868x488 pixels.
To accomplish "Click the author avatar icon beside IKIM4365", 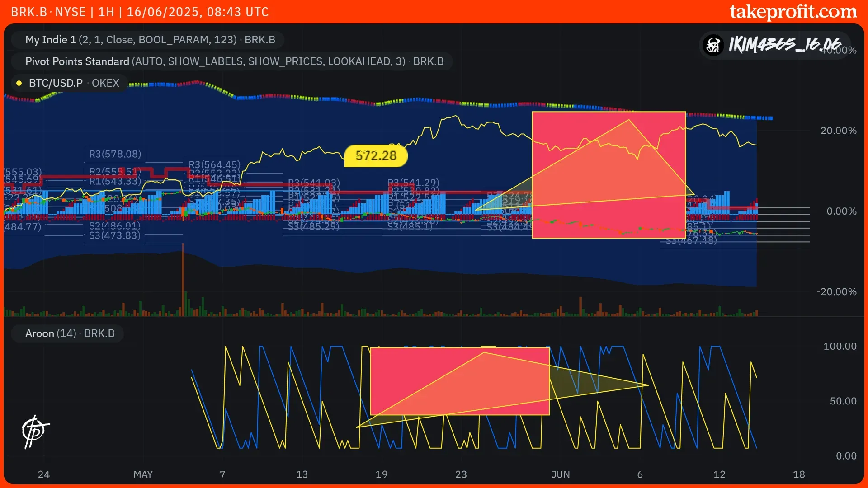I will [x=713, y=45].
